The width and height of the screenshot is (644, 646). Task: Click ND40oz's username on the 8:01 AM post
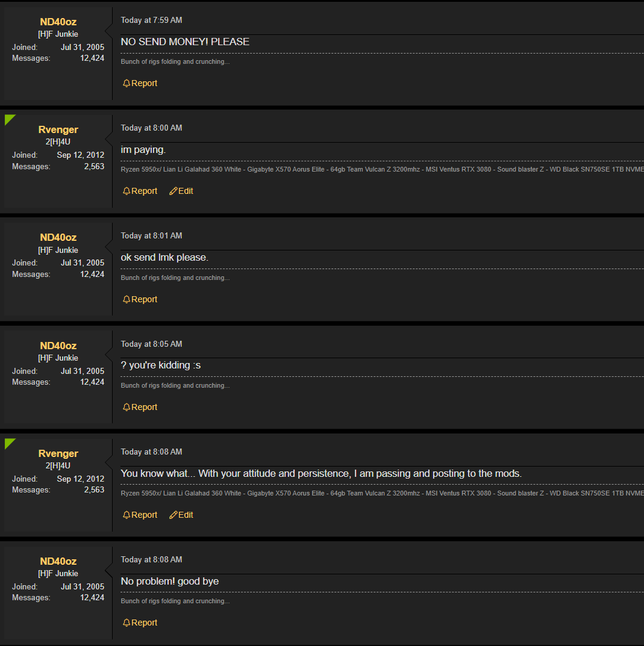[58, 238]
